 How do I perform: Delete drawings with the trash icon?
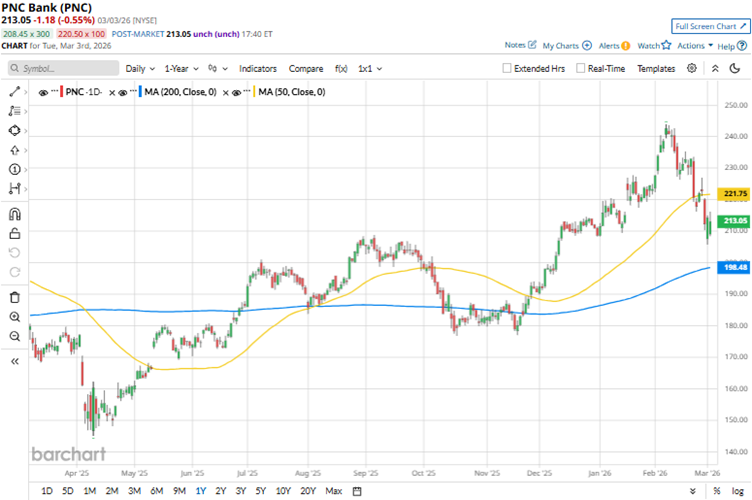point(14,297)
